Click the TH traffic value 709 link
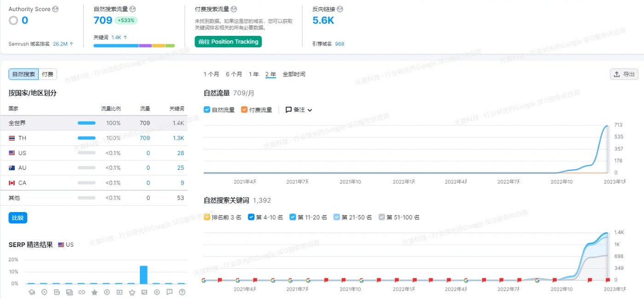The width and height of the screenshot is (644, 299). tap(144, 138)
